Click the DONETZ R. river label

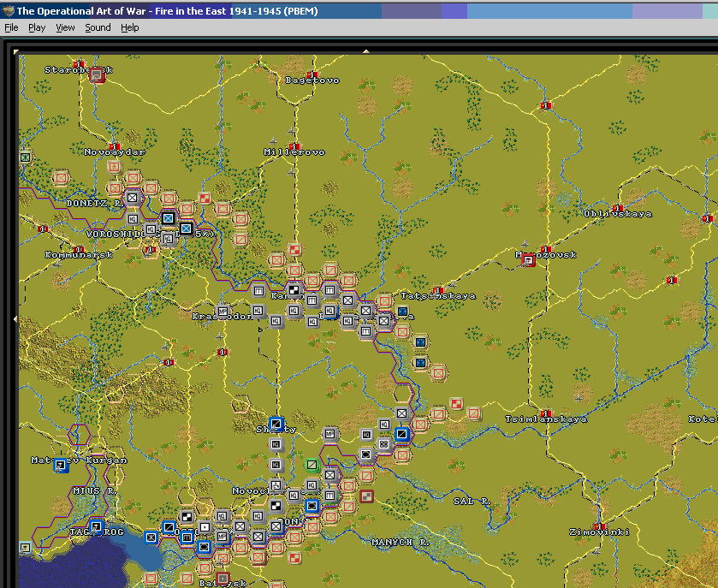click(x=95, y=204)
